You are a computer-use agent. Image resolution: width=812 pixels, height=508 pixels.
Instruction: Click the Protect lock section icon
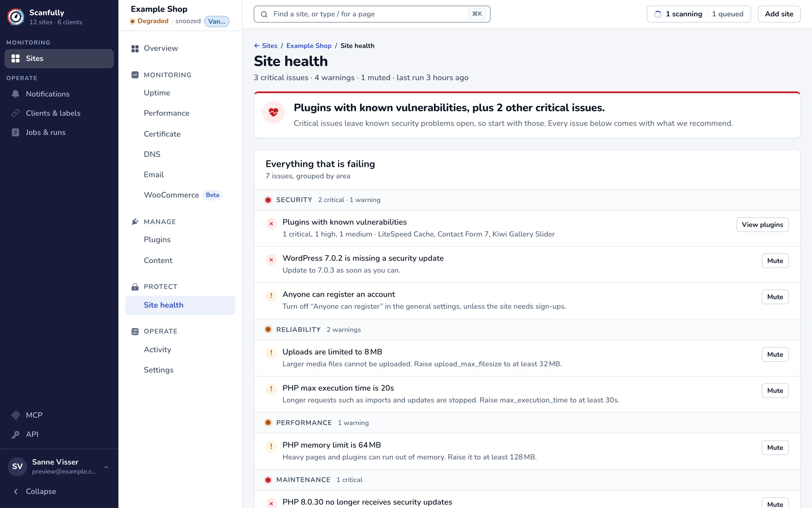click(x=135, y=286)
